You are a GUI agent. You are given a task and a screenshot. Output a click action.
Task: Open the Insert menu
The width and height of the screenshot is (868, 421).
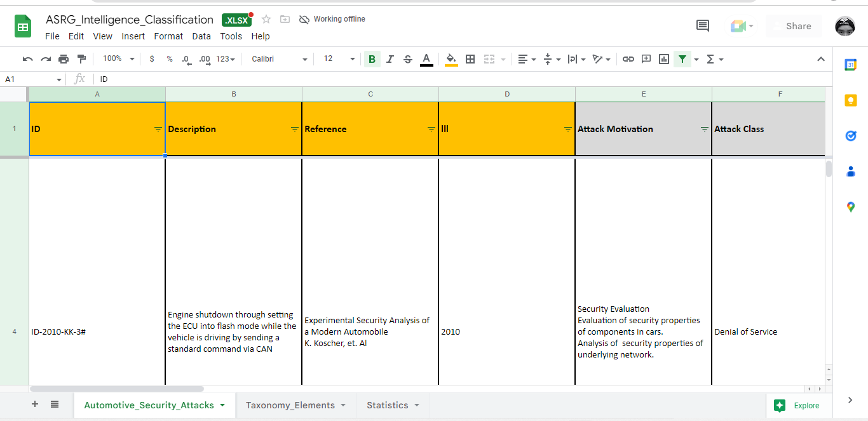(133, 36)
